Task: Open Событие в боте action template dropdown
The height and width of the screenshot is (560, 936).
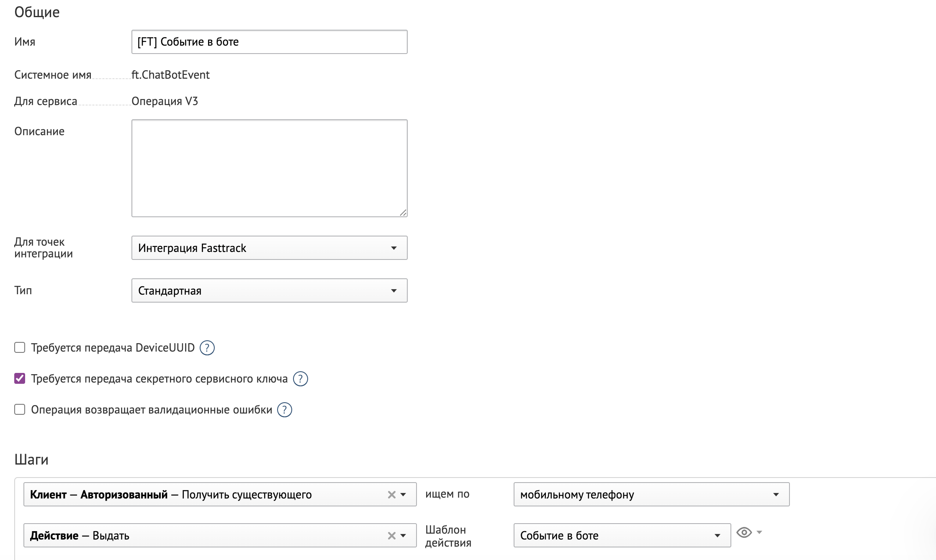Action: pos(622,536)
